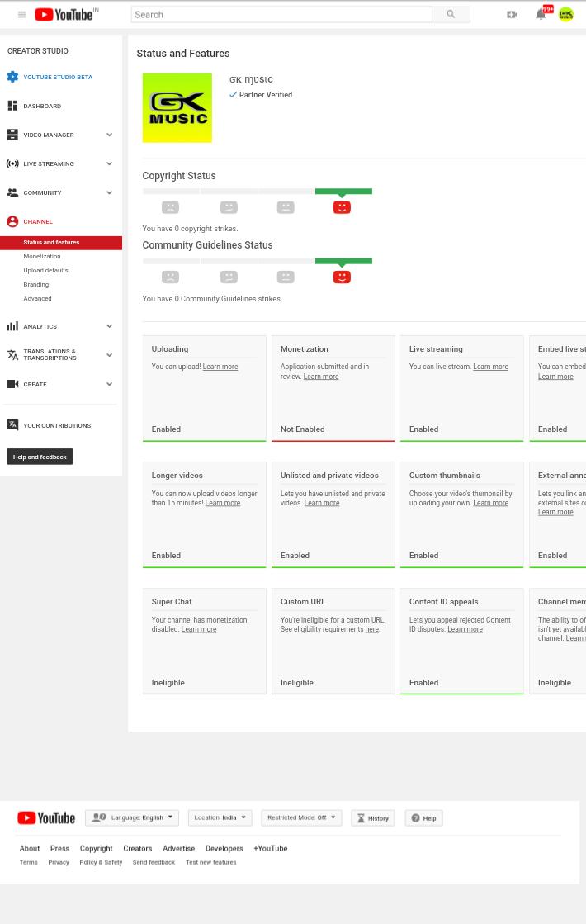Open the hamburger guide menu
The height and width of the screenshot is (924, 586).
[21, 15]
